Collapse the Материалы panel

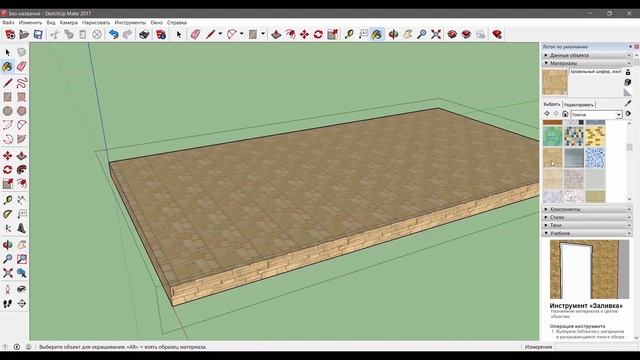point(587,63)
